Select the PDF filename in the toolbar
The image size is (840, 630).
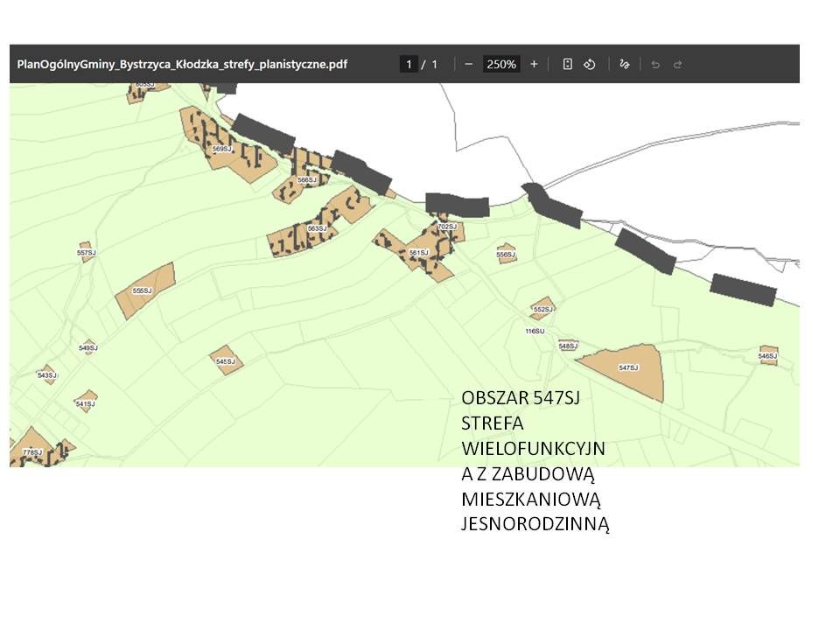pyautogui.click(x=181, y=64)
